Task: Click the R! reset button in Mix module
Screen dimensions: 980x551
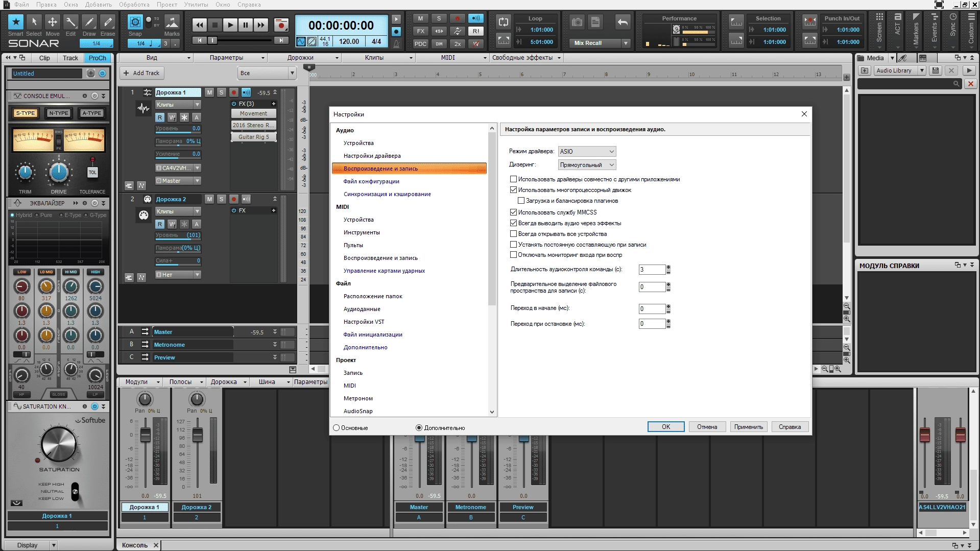Action: point(476,31)
